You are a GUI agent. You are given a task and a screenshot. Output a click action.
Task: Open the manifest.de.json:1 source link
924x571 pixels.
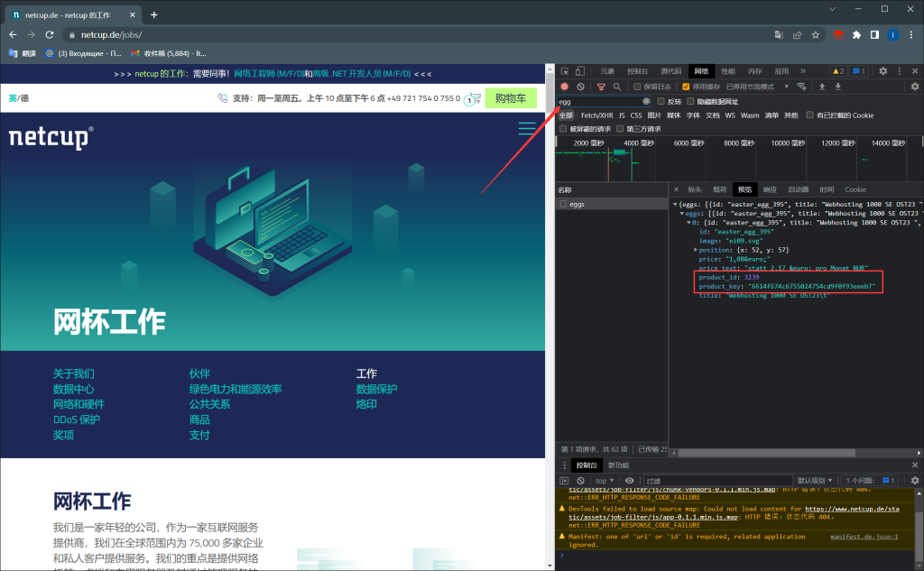pyautogui.click(x=864, y=537)
